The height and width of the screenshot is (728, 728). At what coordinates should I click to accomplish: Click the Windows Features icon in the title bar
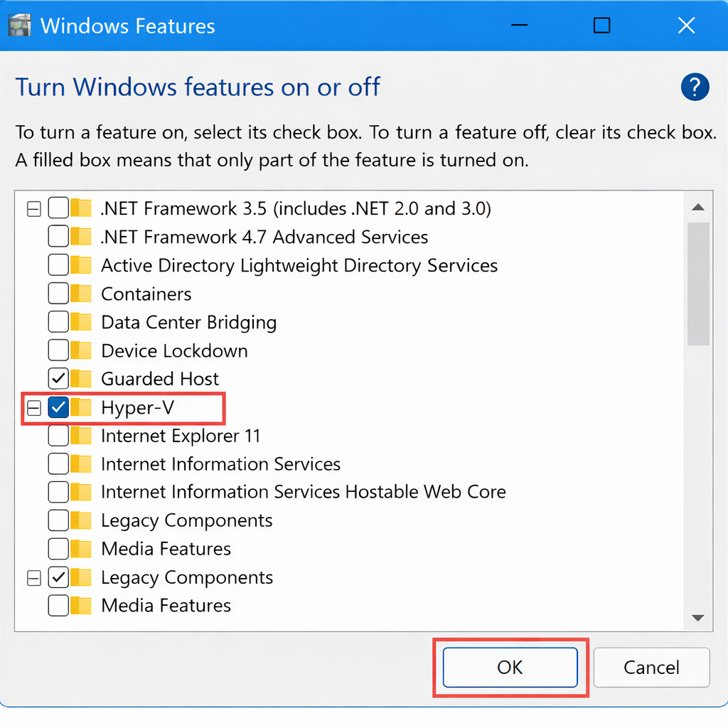pos(18,25)
